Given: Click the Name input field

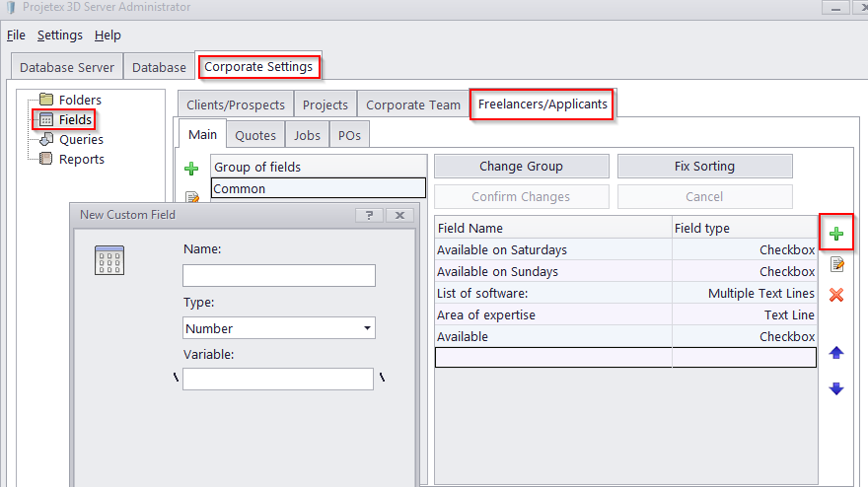Looking at the screenshot, I should [279, 275].
